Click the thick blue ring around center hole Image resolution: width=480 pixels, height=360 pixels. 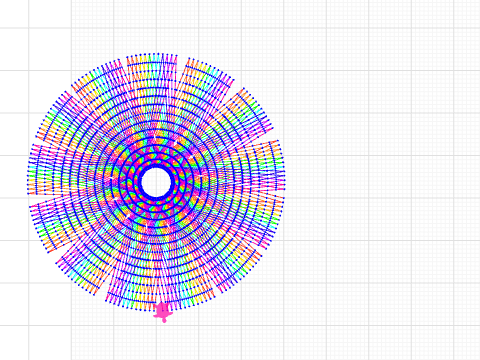pyautogui.click(x=156, y=166)
